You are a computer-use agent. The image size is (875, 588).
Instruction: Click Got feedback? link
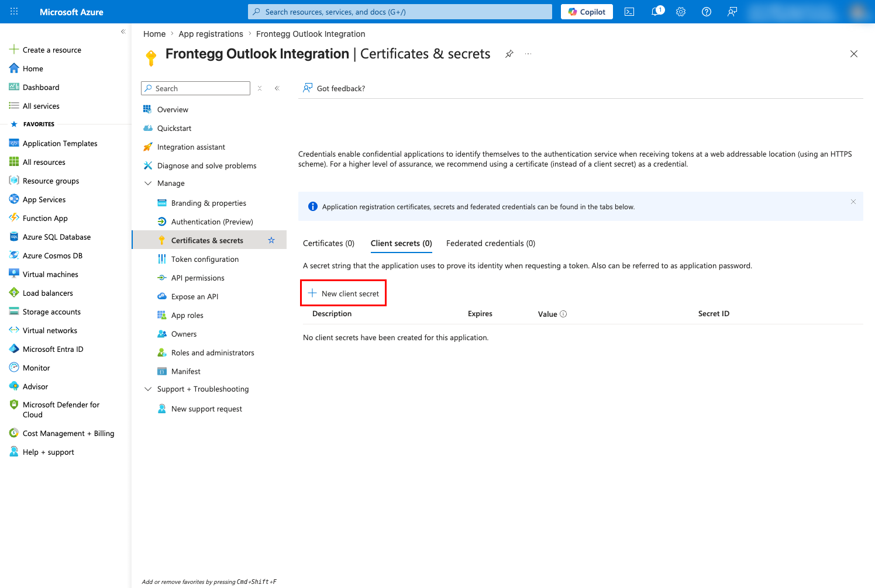[x=334, y=88]
